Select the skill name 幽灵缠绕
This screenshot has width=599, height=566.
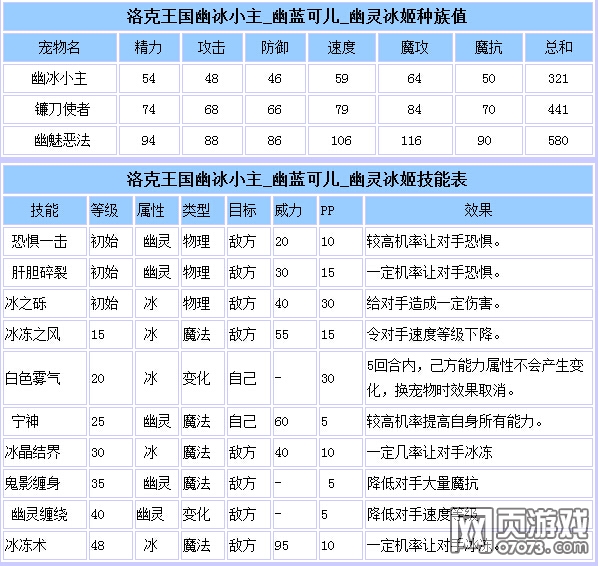click(x=39, y=514)
